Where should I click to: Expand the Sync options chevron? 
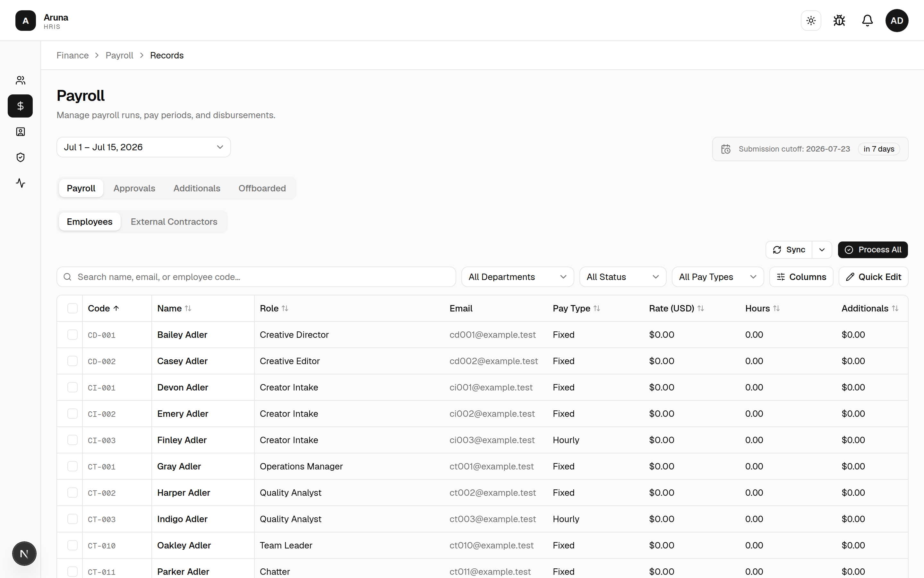pos(822,250)
